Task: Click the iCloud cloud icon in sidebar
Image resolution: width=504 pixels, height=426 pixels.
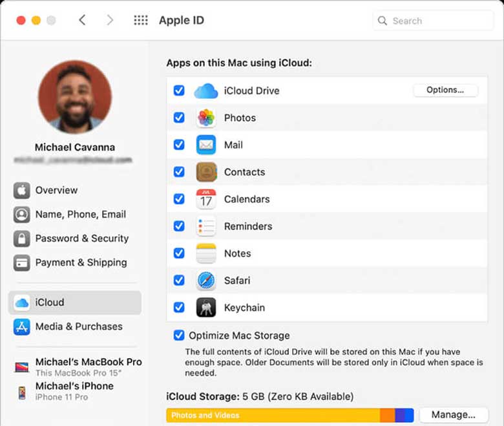Action: click(x=21, y=303)
